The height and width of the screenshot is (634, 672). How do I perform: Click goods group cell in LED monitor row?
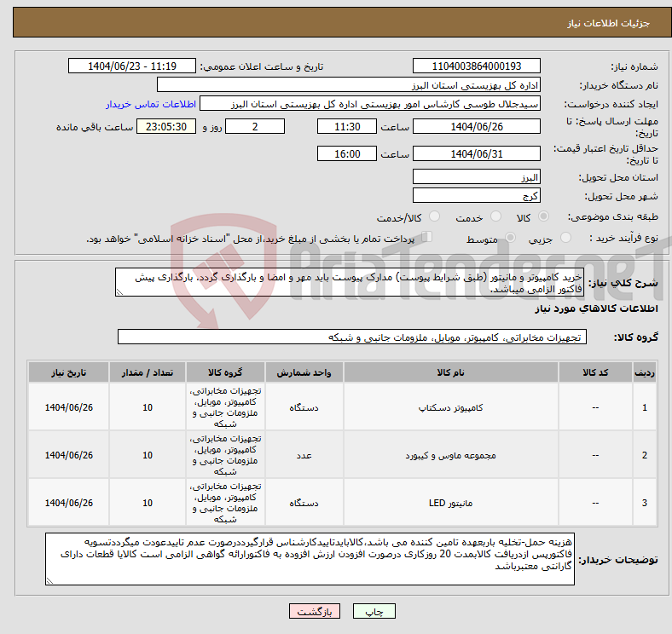[x=225, y=503]
